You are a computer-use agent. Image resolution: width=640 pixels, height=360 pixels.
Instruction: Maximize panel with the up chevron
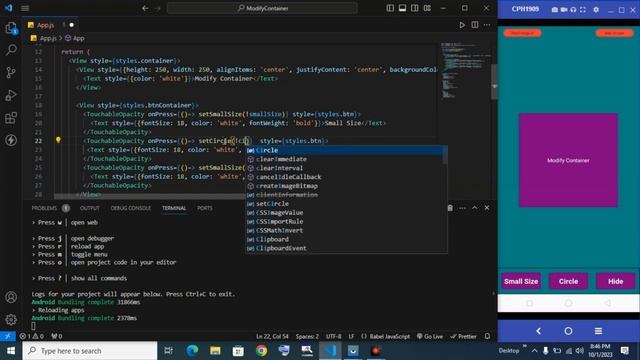pos(475,208)
